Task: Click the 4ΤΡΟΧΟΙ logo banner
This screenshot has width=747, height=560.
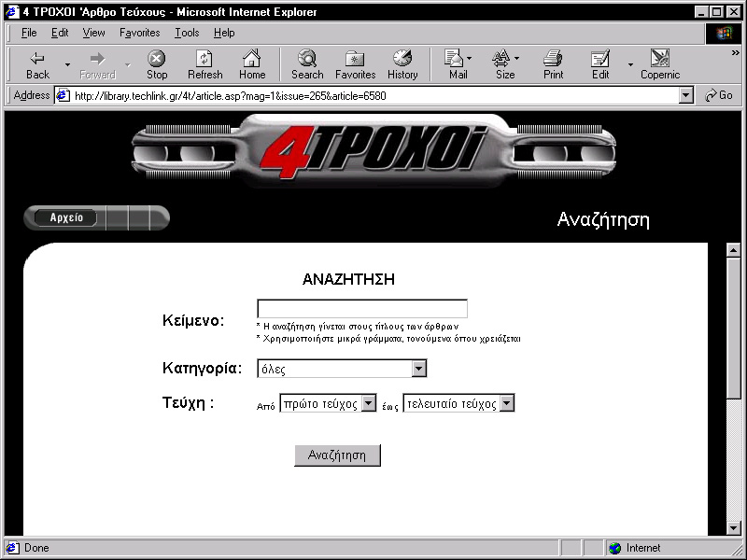Action: click(373, 151)
